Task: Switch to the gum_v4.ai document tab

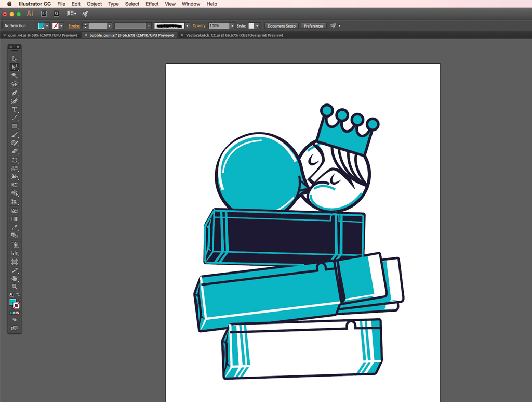Action: [43, 35]
